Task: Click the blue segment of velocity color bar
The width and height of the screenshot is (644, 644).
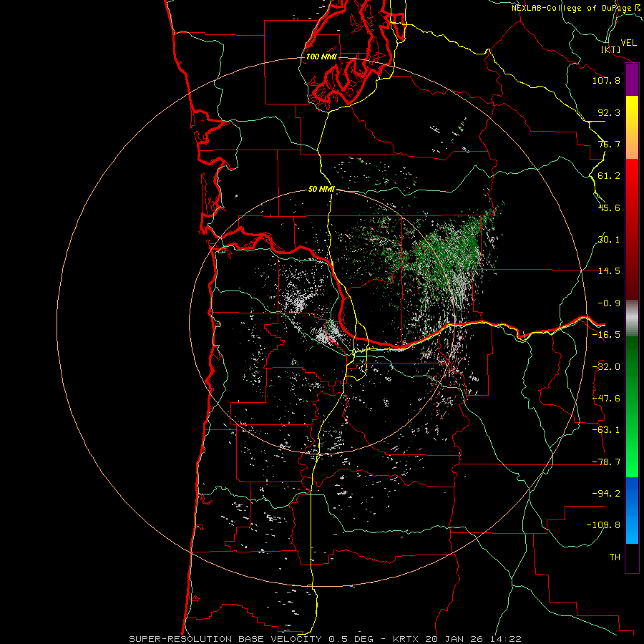Action: [x=632, y=510]
